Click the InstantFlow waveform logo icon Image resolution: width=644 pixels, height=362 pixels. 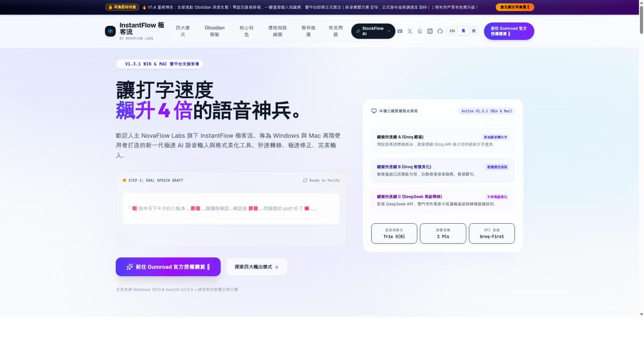click(110, 31)
